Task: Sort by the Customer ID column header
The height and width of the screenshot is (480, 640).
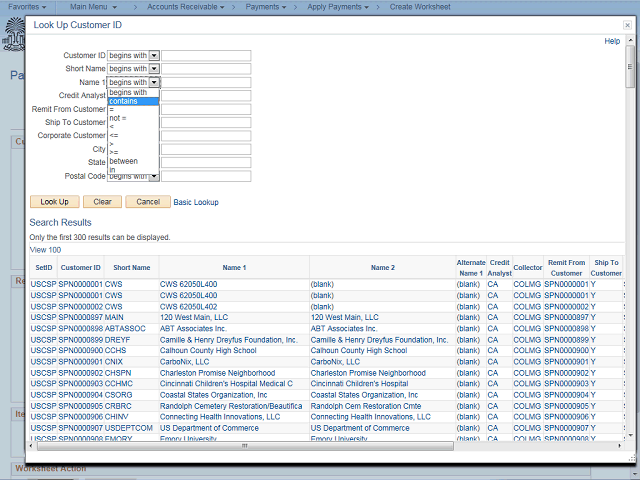Action: tap(80, 268)
